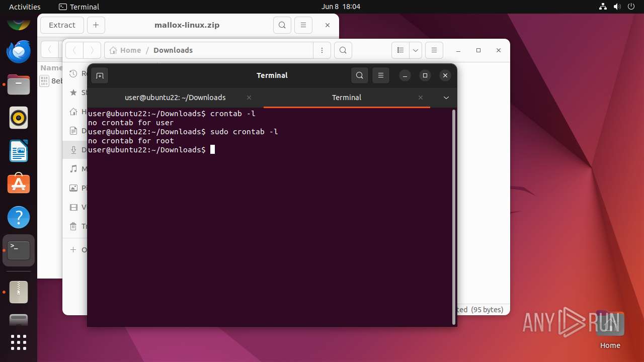The height and width of the screenshot is (362, 644).
Task: Close the user@ubuntu22 Downloads tab
Action: pos(249,98)
